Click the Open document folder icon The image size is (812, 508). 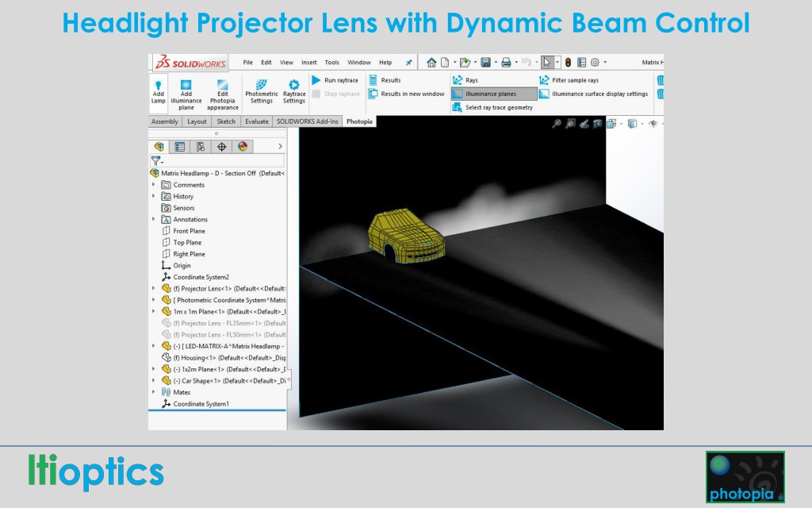[x=465, y=63]
